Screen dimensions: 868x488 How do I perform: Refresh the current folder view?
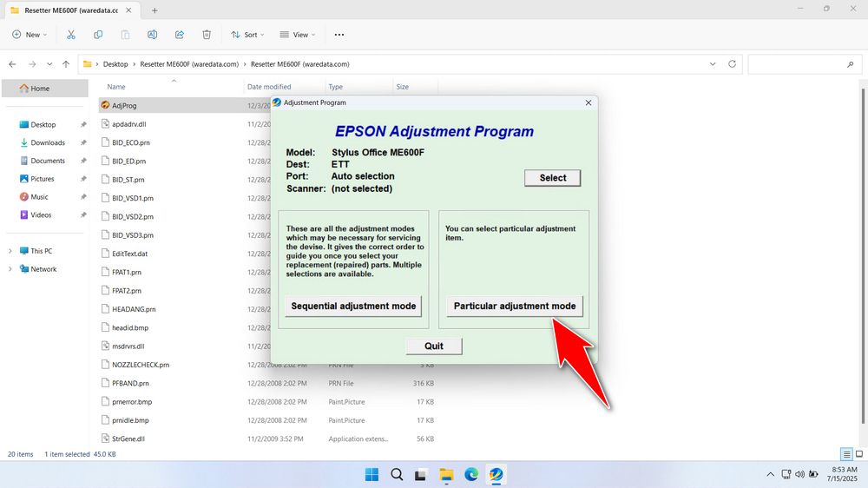[732, 64]
